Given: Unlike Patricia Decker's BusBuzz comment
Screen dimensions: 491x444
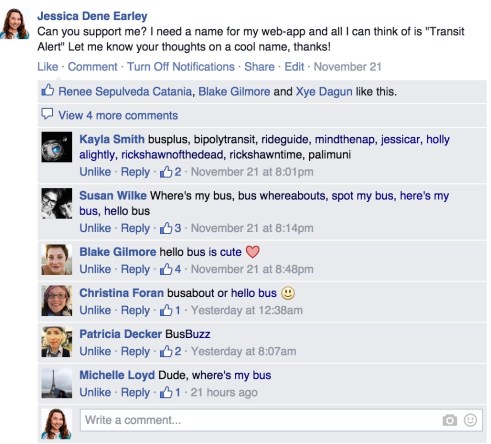Looking at the screenshot, I should point(95,351).
